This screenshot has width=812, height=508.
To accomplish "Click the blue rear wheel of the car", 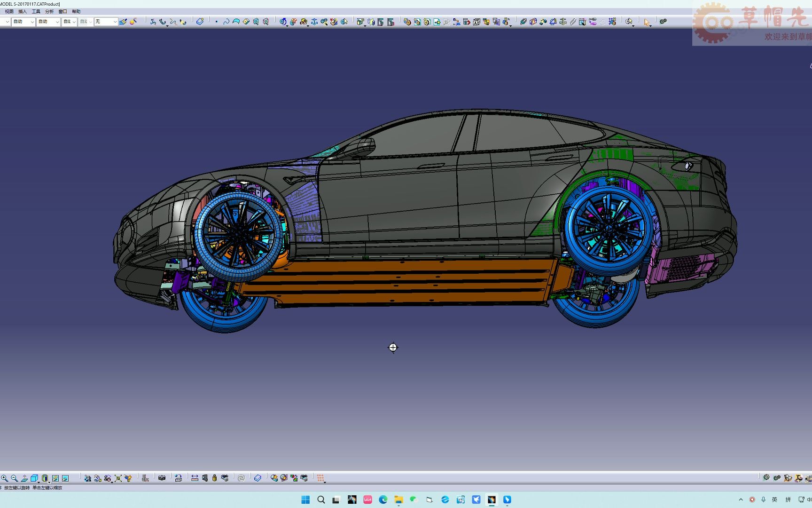I will (609, 230).
